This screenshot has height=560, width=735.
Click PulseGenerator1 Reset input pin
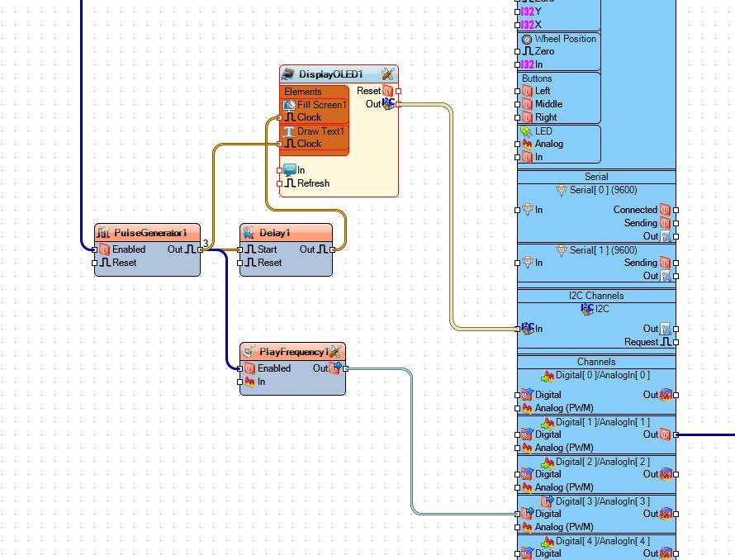coord(95,263)
